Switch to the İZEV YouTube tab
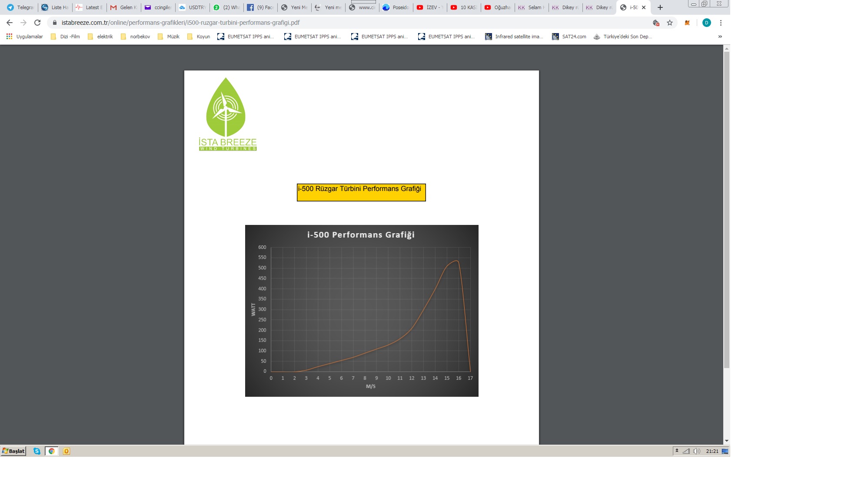868x489 pixels. (x=430, y=7)
